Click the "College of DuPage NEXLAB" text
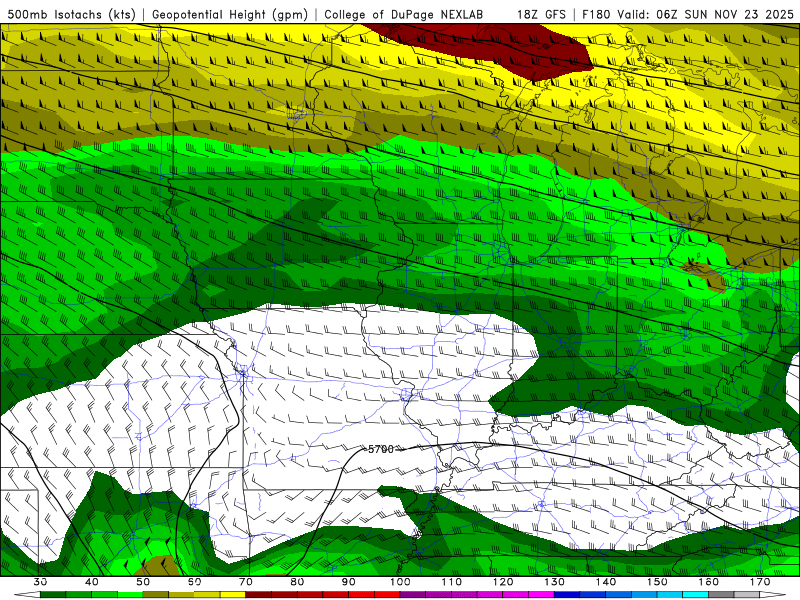 coord(404,14)
